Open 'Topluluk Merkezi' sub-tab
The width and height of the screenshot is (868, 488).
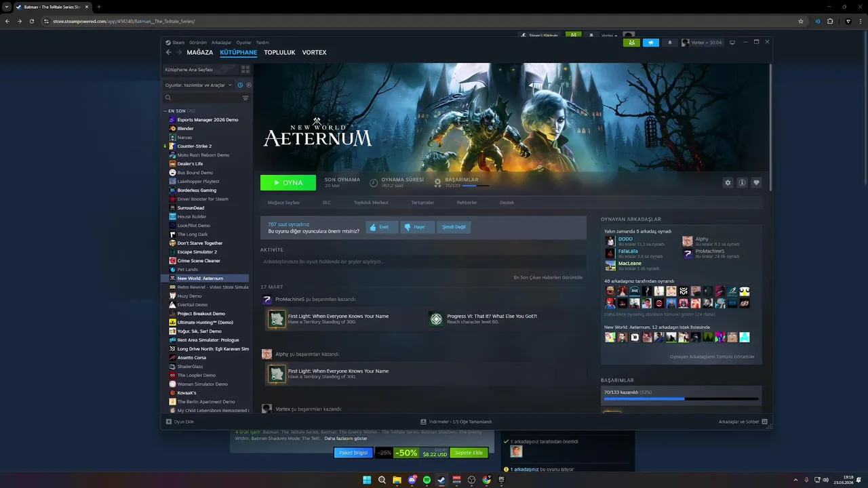tap(371, 203)
